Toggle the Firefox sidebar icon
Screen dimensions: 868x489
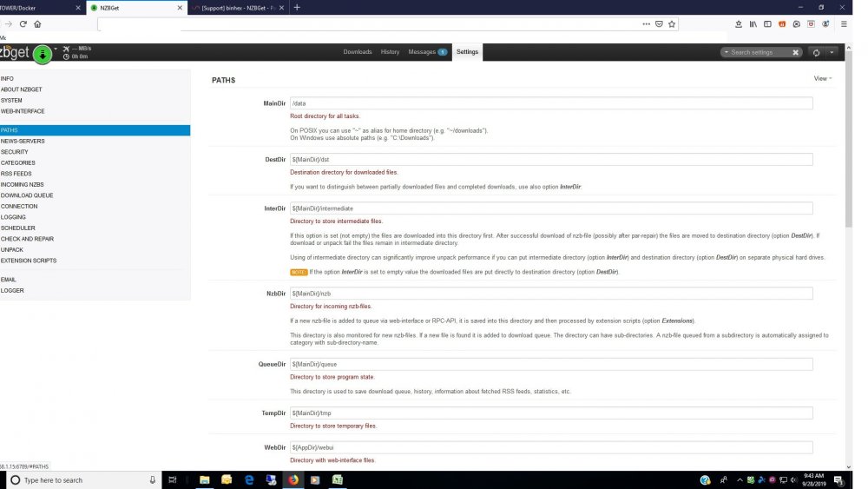pyautogui.click(x=767, y=23)
